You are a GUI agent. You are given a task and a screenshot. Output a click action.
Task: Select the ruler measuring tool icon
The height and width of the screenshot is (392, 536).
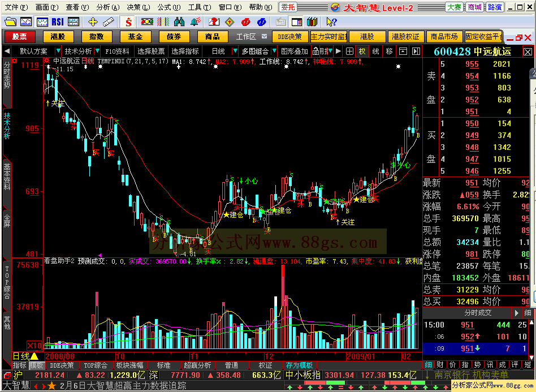click(109, 22)
